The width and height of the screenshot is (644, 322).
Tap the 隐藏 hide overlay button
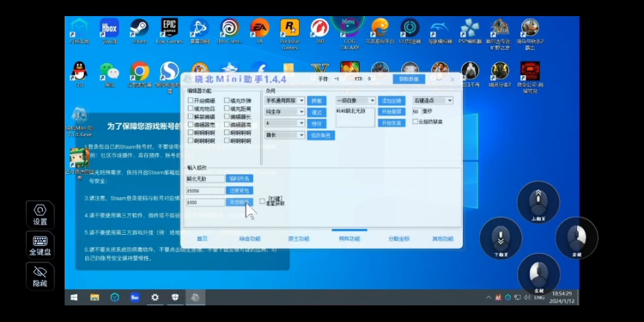(x=40, y=276)
